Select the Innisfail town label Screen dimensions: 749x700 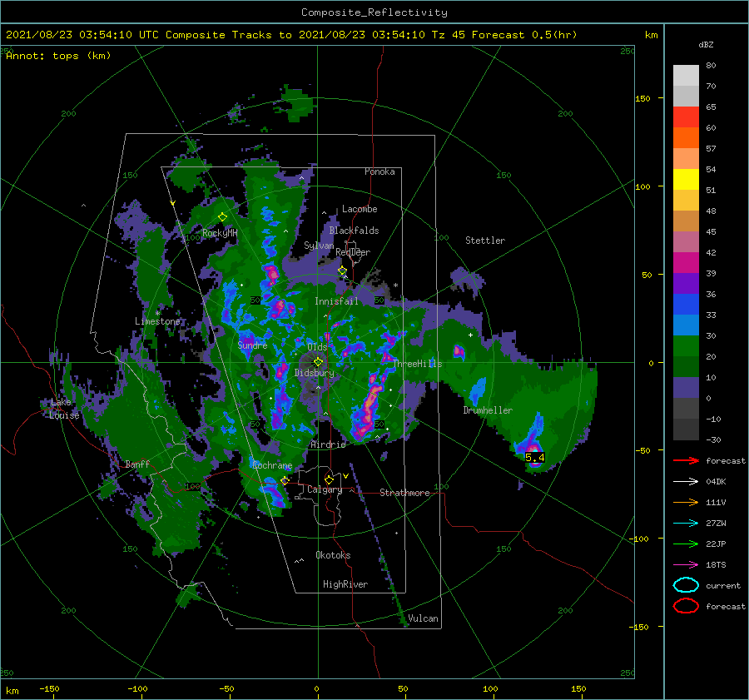[336, 301]
